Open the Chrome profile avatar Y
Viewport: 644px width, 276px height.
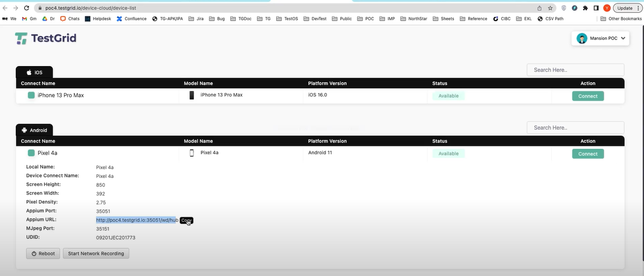(607, 8)
